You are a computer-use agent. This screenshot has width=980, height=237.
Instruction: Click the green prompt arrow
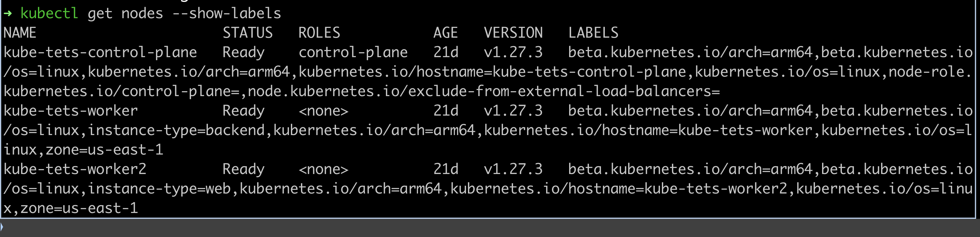coord(7,14)
